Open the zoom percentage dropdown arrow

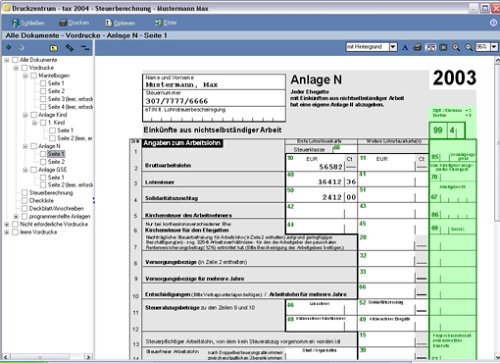pos(494,47)
